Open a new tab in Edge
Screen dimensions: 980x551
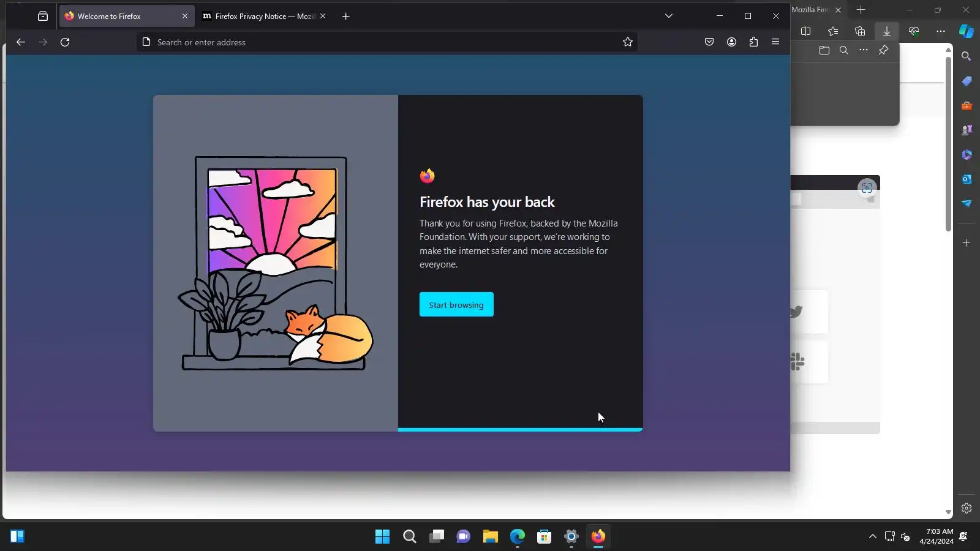(x=861, y=10)
